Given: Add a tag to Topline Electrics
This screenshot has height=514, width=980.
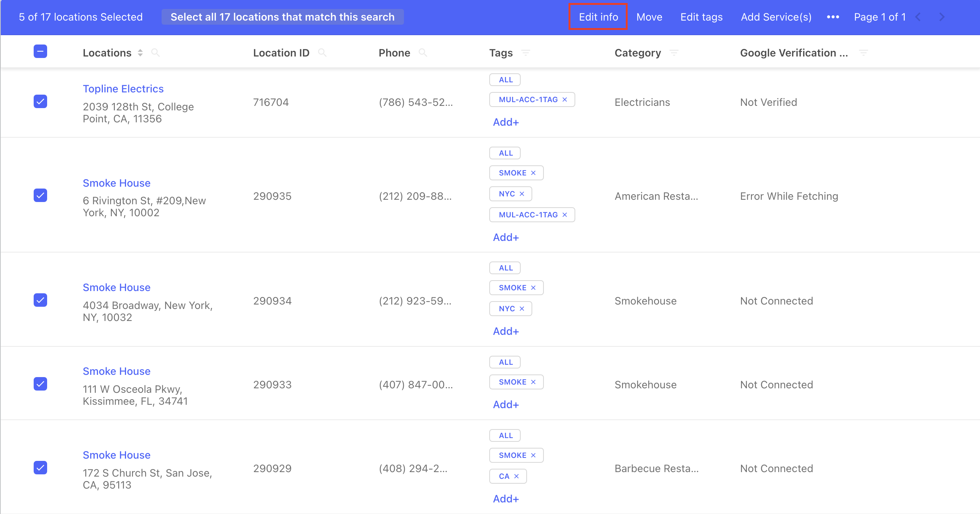Looking at the screenshot, I should click(506, 122).
